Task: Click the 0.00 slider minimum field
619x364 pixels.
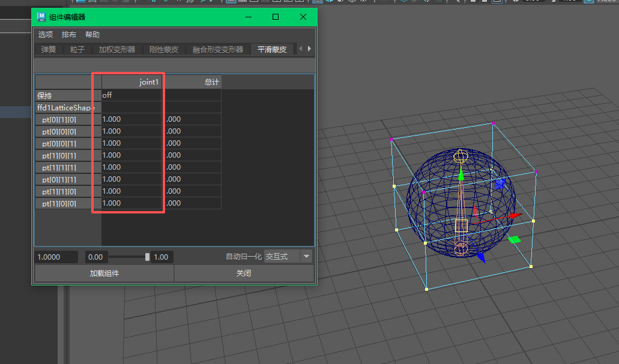Action: tap(95, 257)
